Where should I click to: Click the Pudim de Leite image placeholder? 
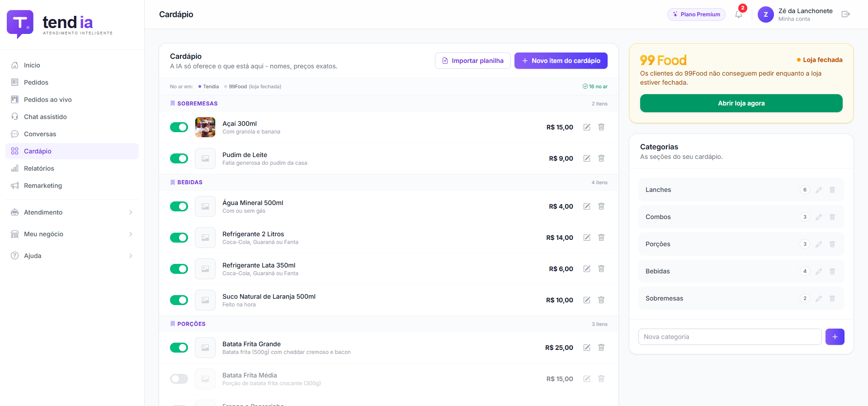click(x=205, y=158)
